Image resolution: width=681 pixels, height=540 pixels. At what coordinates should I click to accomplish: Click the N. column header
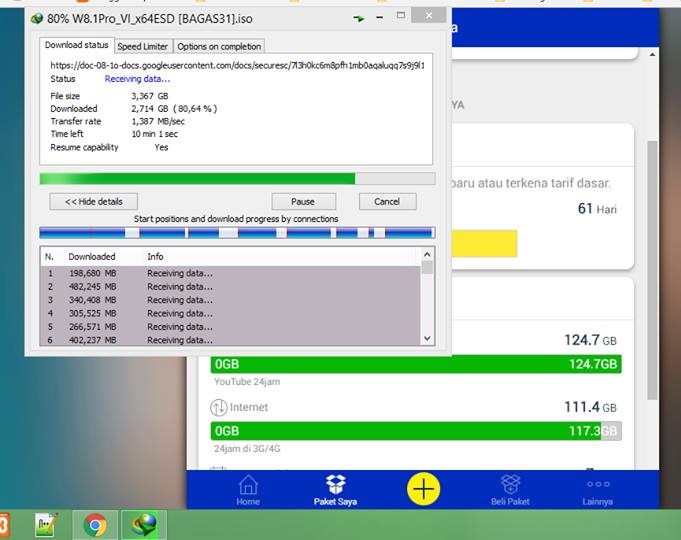(x=49, y=257)
